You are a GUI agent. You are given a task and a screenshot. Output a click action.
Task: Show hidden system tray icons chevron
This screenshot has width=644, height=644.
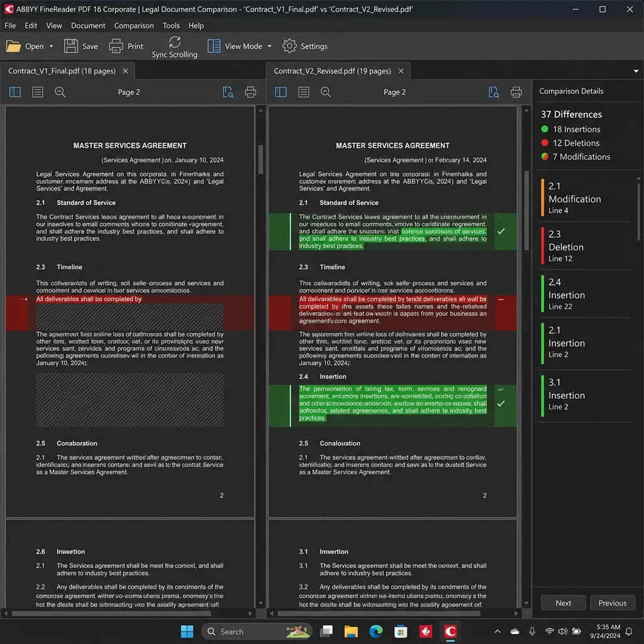tap(497, 631)
